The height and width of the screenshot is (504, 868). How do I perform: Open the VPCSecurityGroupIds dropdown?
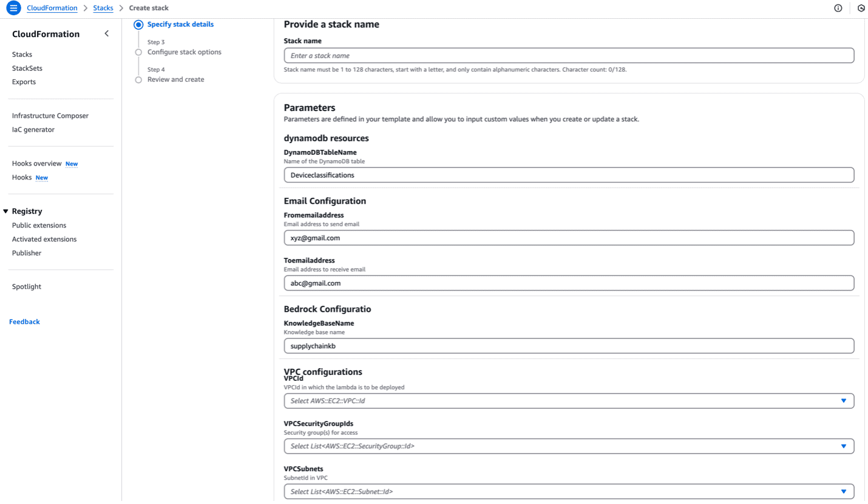[x=569, y=446]
